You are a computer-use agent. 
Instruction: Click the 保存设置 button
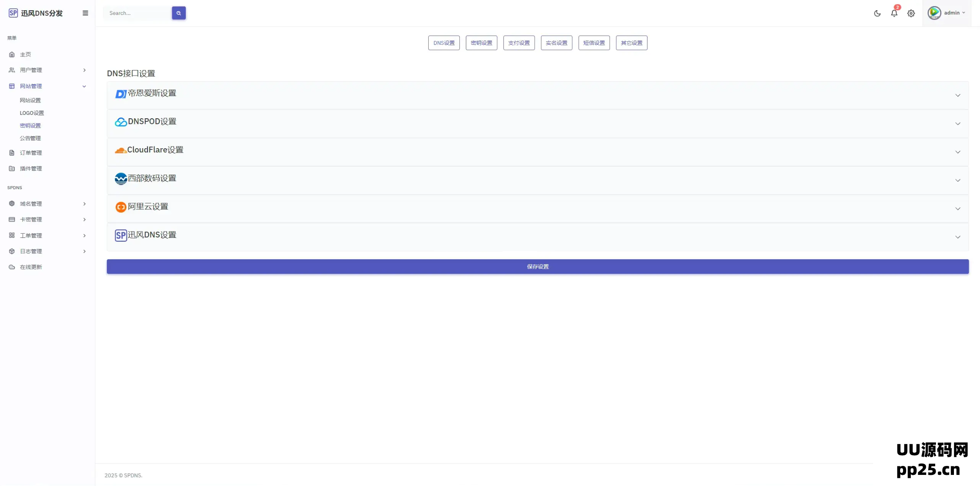537,266
